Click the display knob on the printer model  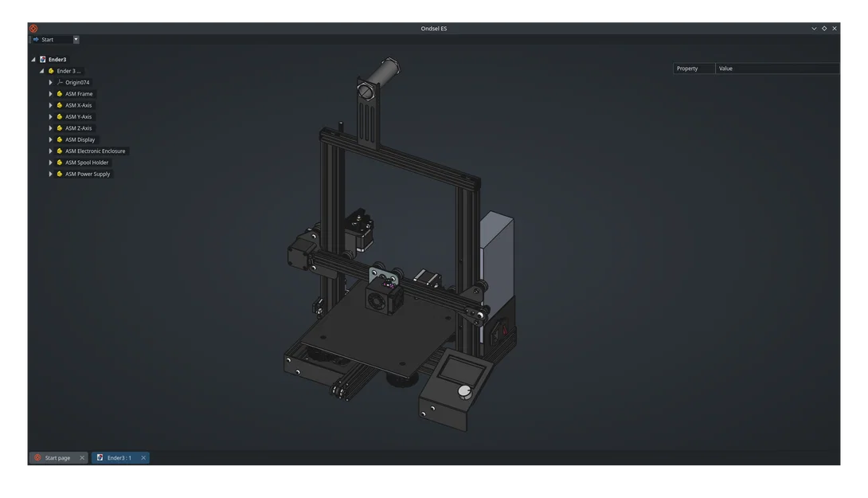click(x=465, y=392)
